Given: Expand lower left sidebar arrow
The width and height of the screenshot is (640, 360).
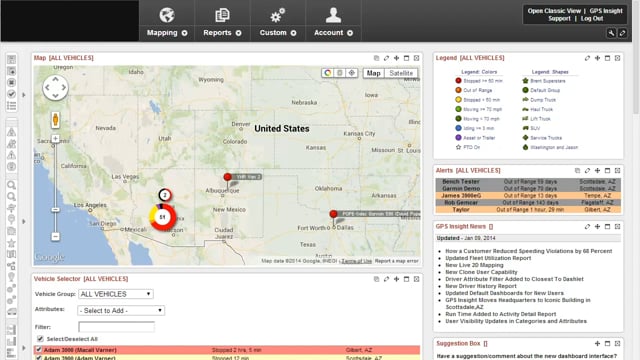Looking at the screenshot, I should 24,348.
